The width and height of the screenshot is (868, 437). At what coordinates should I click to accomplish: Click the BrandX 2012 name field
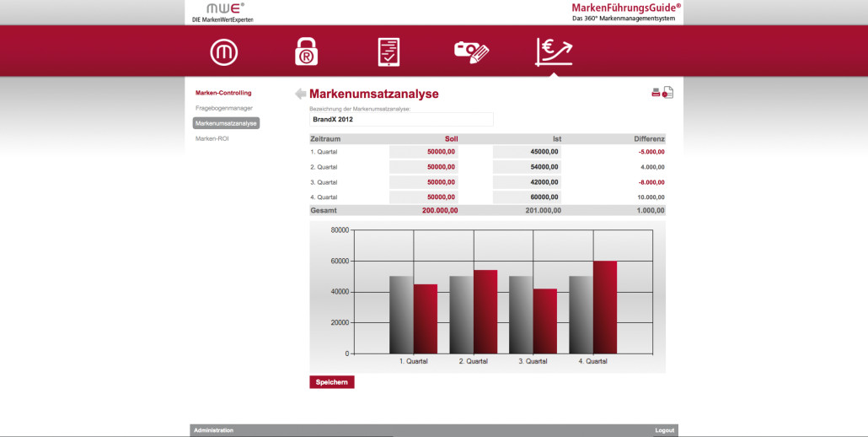point(401,119)
